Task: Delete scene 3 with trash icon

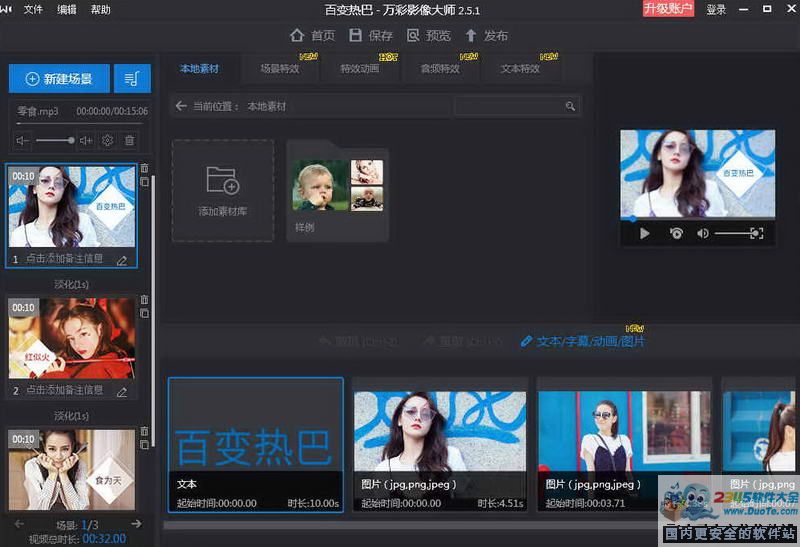Action: pyautogui.click(x=144, y=431)
